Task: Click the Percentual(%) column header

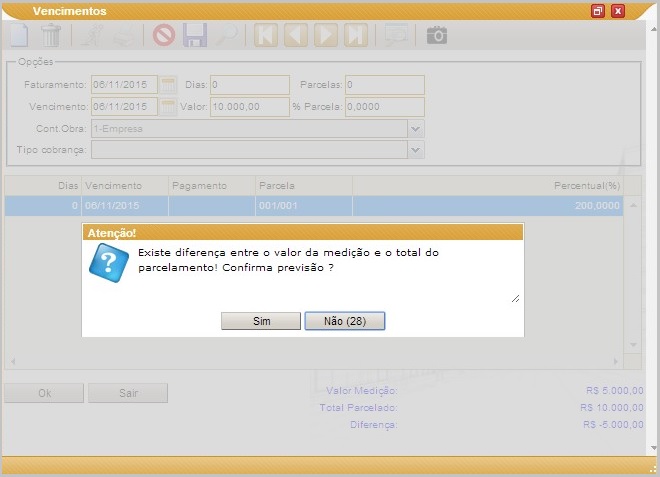Action: pos(487,186)
